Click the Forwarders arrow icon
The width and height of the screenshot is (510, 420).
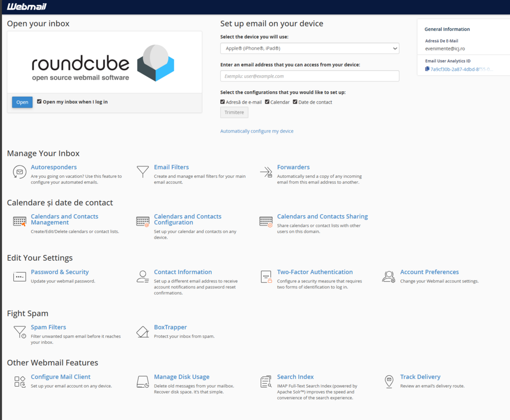point(266,172)
